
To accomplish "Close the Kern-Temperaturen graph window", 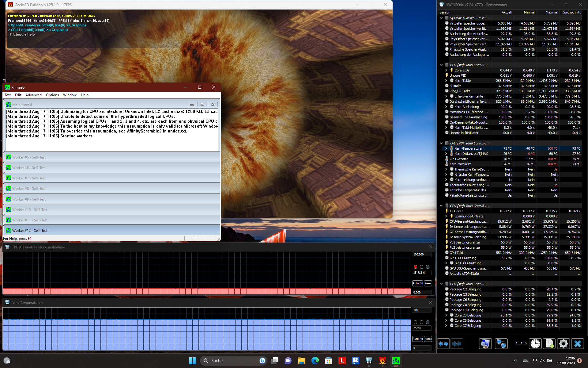I will pos(430,303).
